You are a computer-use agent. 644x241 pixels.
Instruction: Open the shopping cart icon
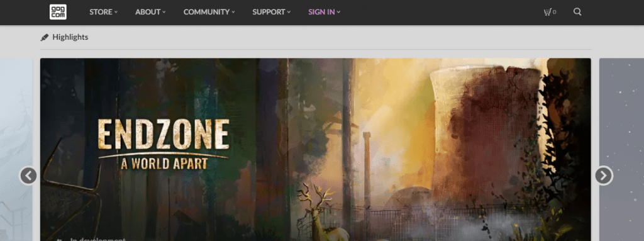point(547,12)
